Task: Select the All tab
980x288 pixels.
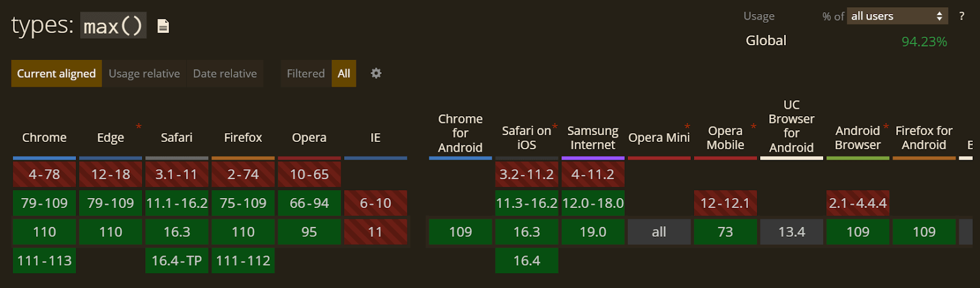Action: coord(344,73)
